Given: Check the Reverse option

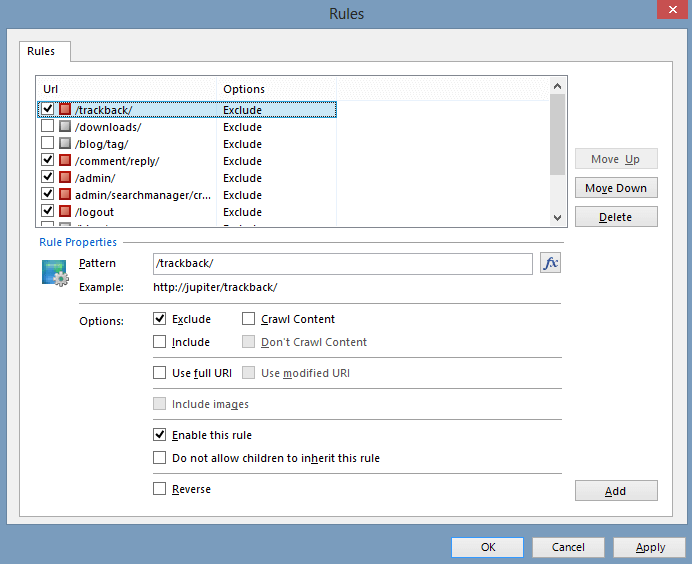Looking at the screenshot, I should [159, 489].
